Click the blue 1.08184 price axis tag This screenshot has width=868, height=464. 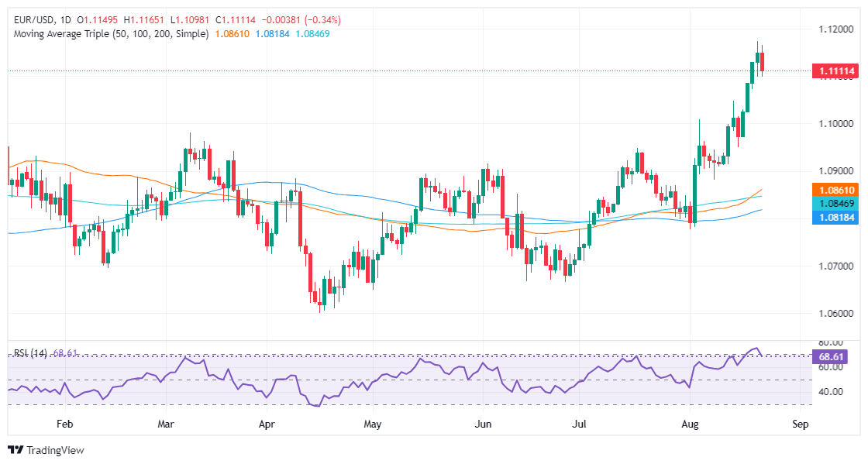(836, 218)
